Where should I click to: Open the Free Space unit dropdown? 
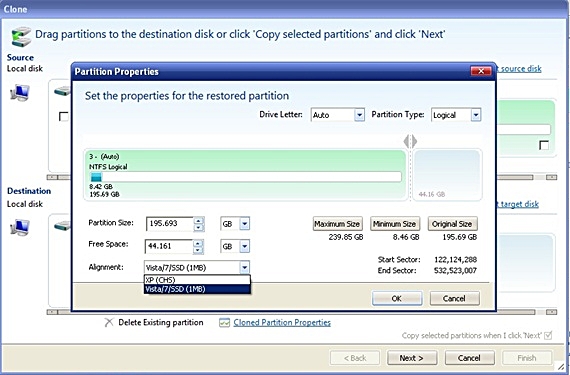click(245, 246)
